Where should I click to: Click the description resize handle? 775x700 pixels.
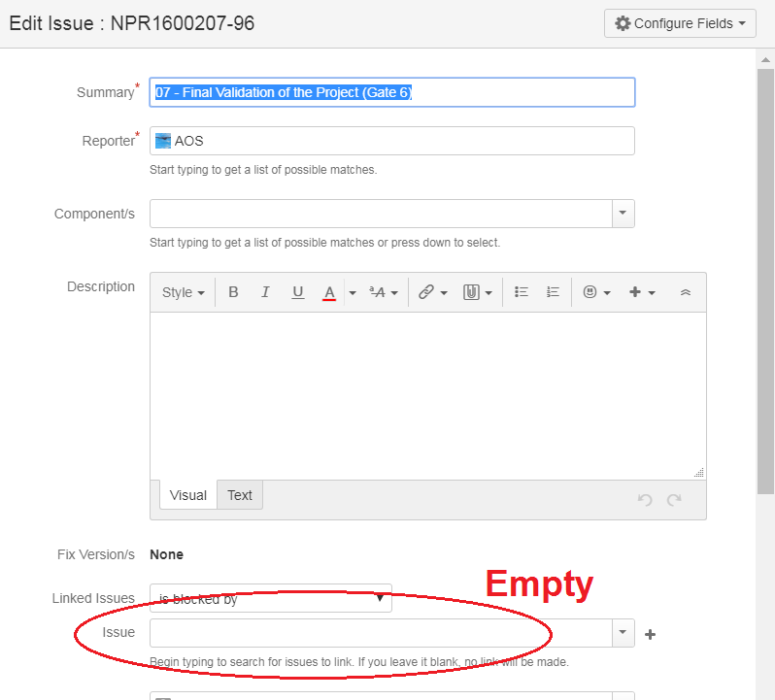click(x=699, y=472)
